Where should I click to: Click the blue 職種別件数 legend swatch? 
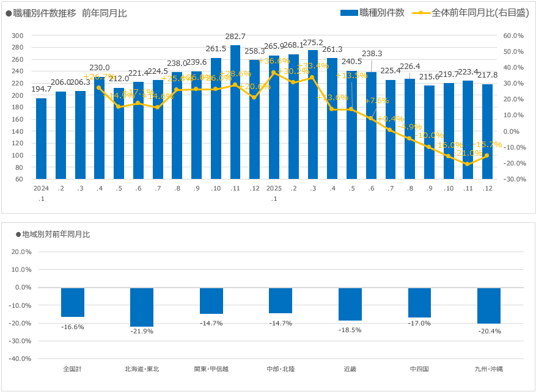[x=348, y=13]
